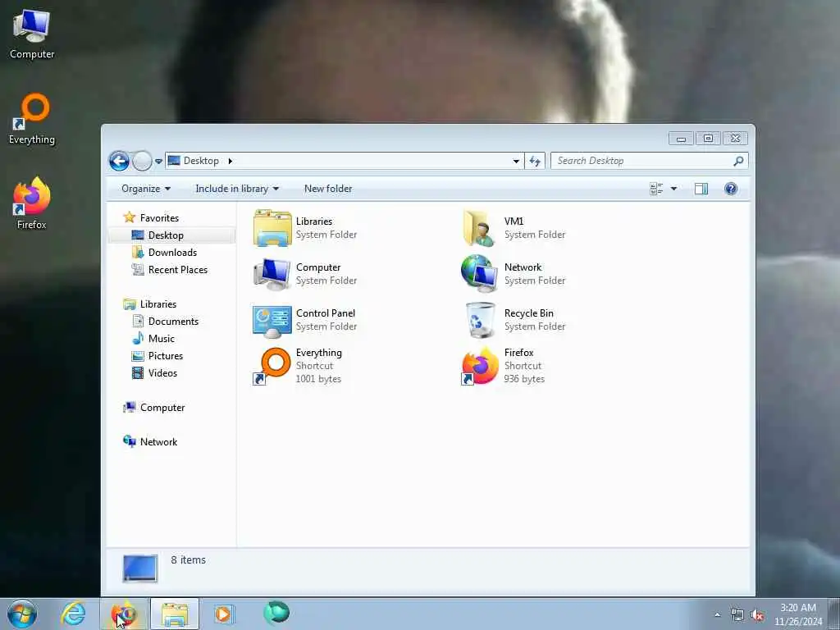Click New folder button
840x630 pixels.
click(328, 189)
